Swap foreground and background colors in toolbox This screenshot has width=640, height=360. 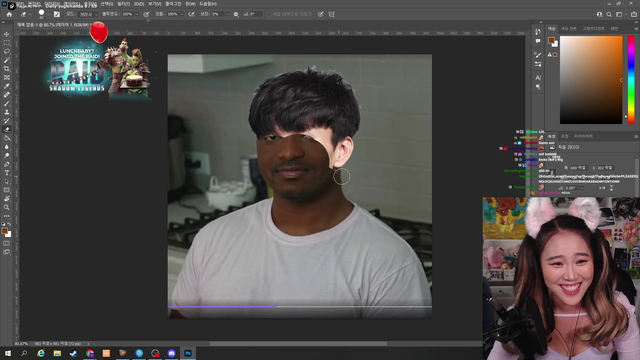9,224
